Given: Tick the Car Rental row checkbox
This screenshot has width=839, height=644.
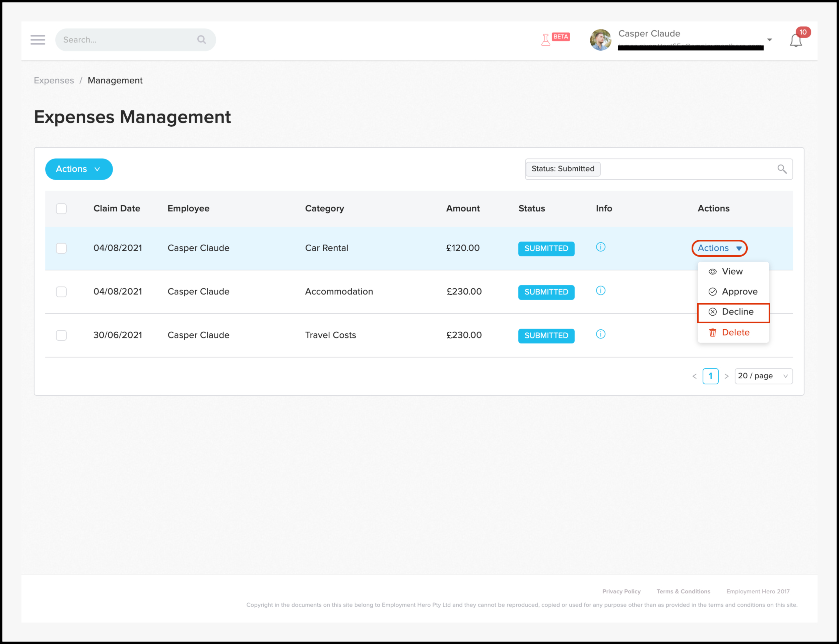Looking at the screenshot, I should click(61, 248).
